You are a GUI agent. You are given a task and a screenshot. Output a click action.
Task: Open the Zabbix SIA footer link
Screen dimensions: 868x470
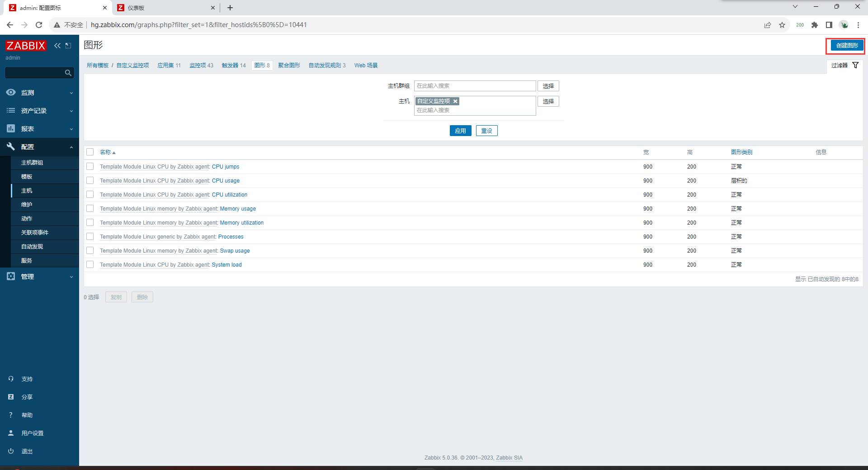tap(509, 458)
